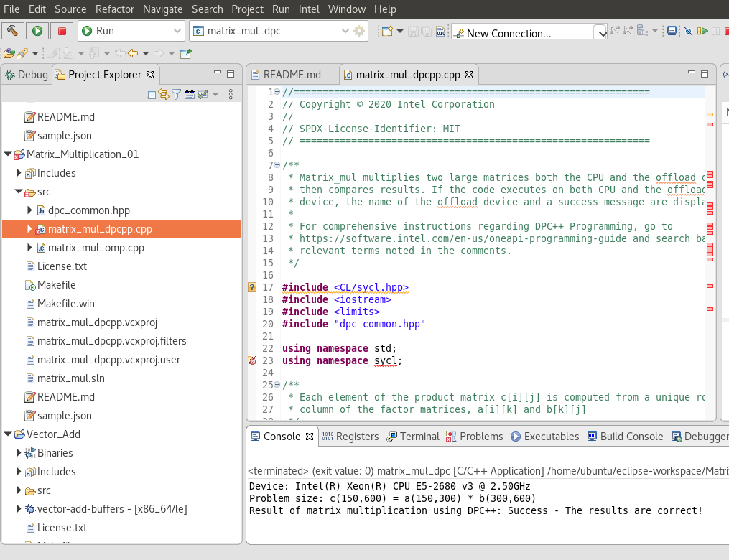The width and height of the screenshot is (729, 560).
Task: Collapse the Matrix_Multiplication_01 project
Action: tap(8, 154)
